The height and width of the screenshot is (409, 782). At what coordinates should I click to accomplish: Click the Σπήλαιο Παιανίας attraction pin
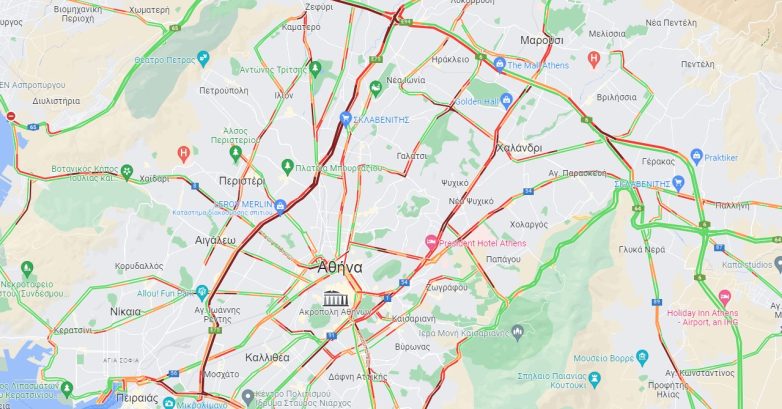pos(594,379)
